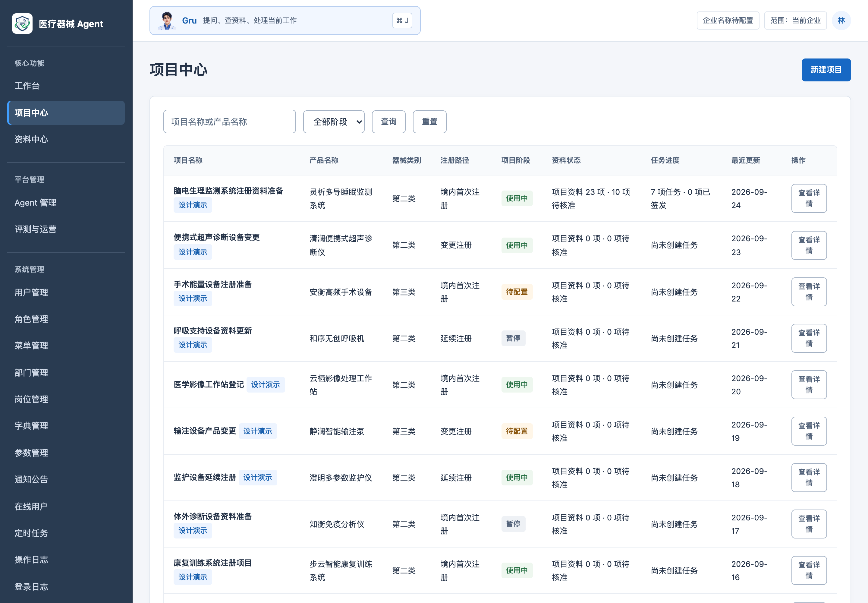
Task: View details for 医学影像工作站登记
Action: click(x=809, y=385)
